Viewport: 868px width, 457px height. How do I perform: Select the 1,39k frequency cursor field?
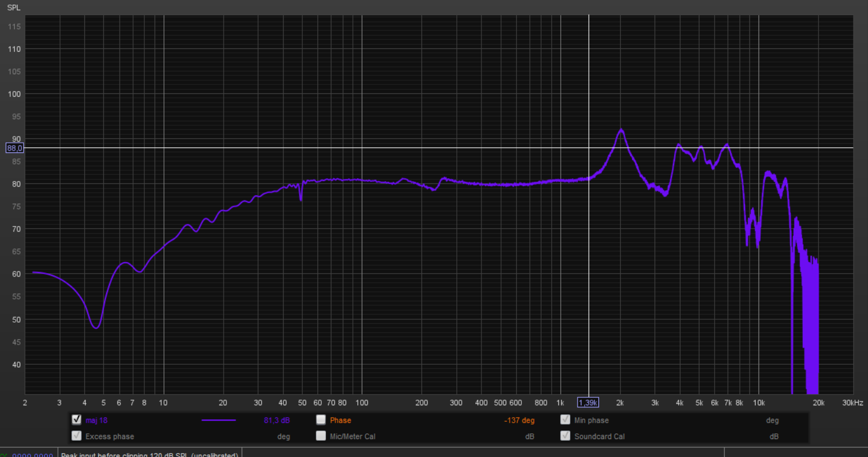pyautogui.click(x=588, y=402)
